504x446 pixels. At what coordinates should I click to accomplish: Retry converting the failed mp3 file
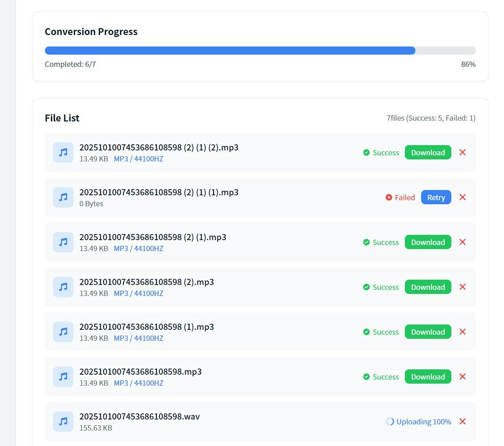pos(436,197)
